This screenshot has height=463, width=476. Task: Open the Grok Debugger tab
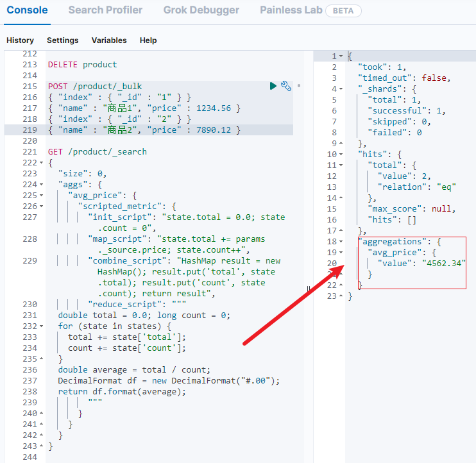tap(201, 10)
